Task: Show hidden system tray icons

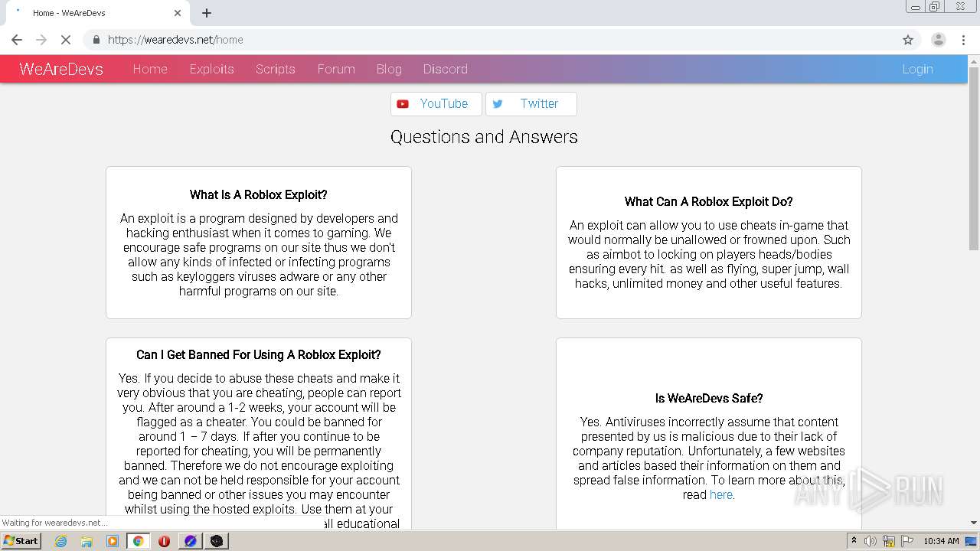Action: [x=854, y=541]
